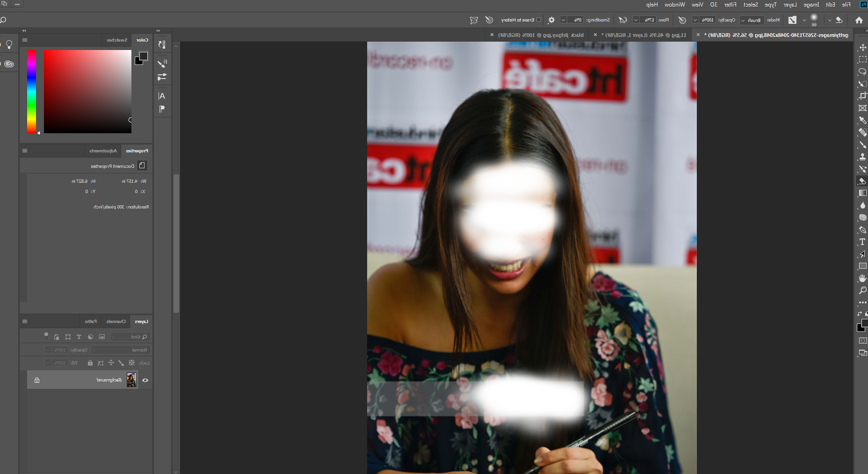The width and height of the screenshot is (868, 474).
Task: Toggle lock transparent pixels in Layers panel
Action: [x=131, y=363]
